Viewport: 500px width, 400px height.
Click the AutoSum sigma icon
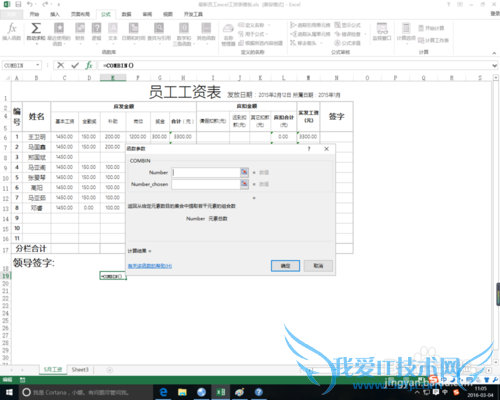(36, 28)
